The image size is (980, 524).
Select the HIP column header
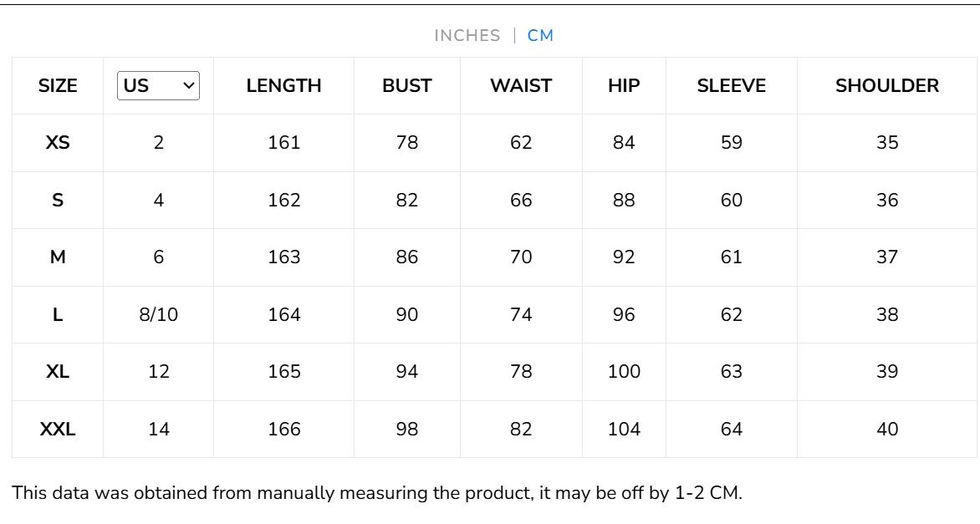(x=624, y=85)
